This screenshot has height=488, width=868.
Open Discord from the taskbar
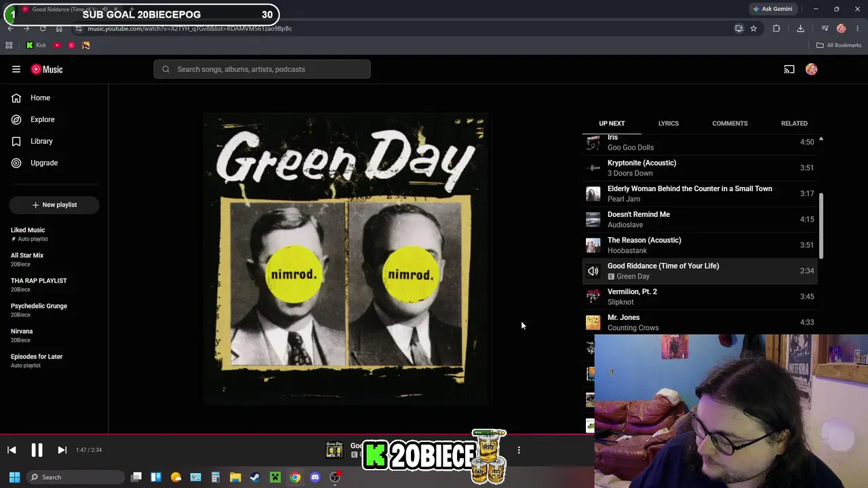click(x=315, y=477)
